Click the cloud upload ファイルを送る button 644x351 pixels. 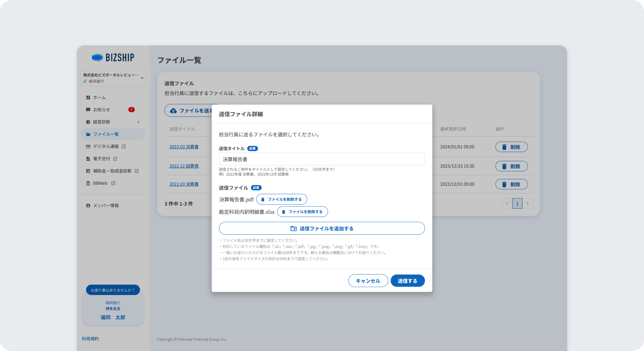click(x=188, y=110)
